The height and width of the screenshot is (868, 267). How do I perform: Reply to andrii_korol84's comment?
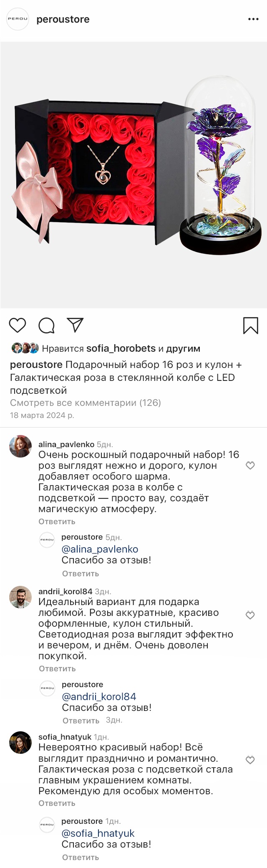coord(57,668)
